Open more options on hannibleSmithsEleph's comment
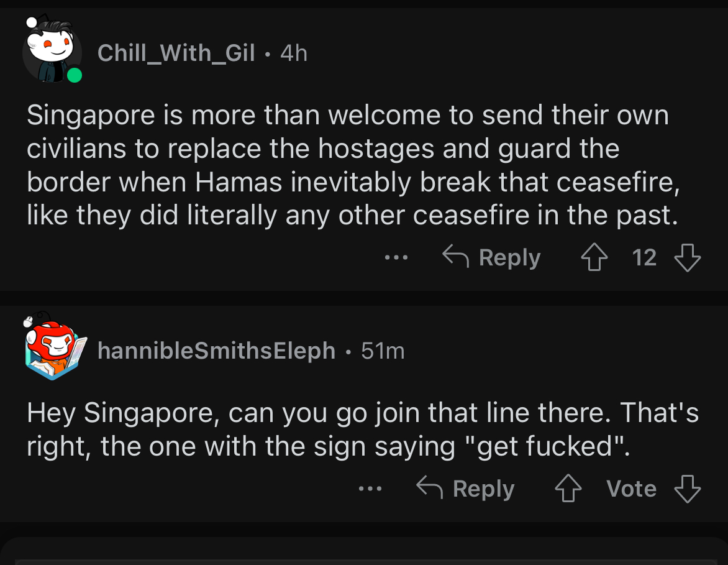This screenshot has width=728, height=565. [x=370, y=489]
